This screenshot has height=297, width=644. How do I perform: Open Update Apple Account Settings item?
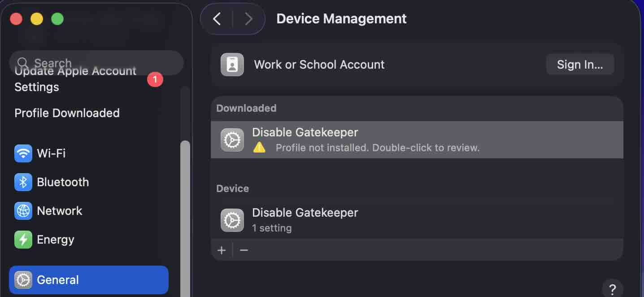pyautogui.click(x=75, y=79)
